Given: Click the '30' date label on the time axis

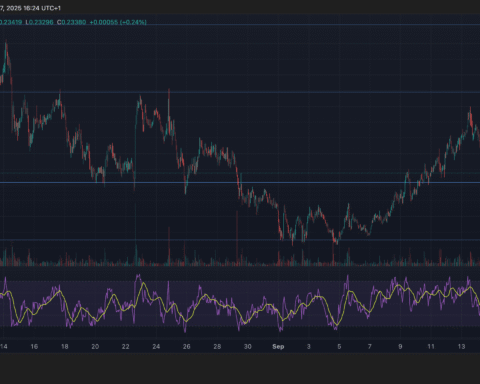Looking at the screenshot, I should tap(247, 347).
